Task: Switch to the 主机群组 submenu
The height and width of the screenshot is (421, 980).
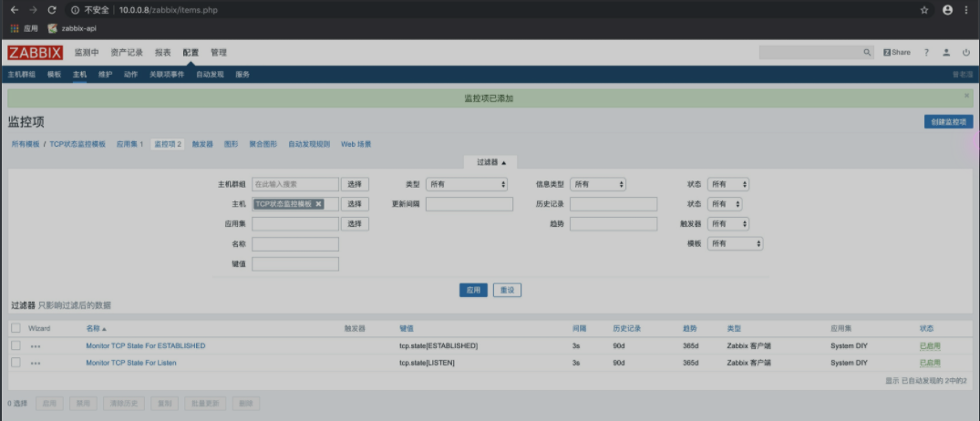Action: 22,75
